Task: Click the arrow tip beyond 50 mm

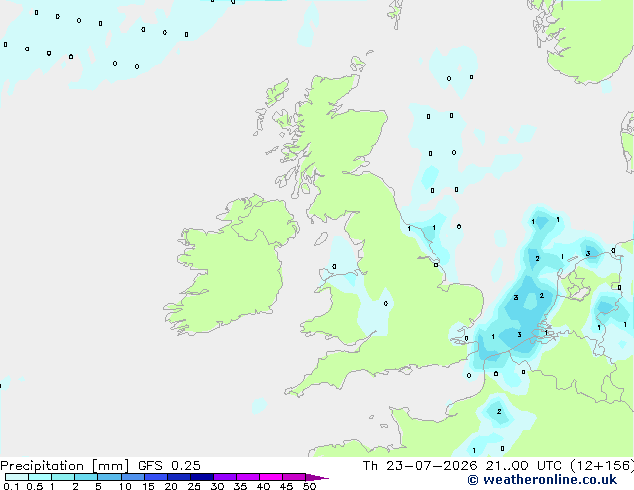Action: 317,477
